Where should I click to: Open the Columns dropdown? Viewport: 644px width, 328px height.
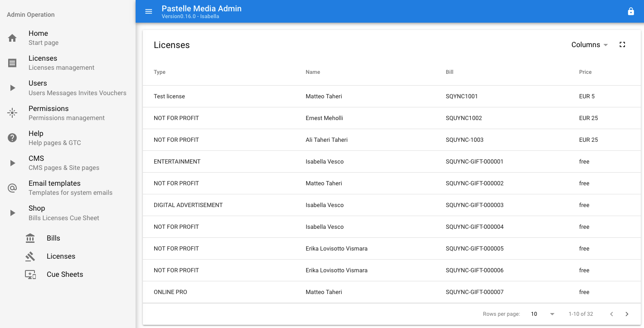coord(590,44)
